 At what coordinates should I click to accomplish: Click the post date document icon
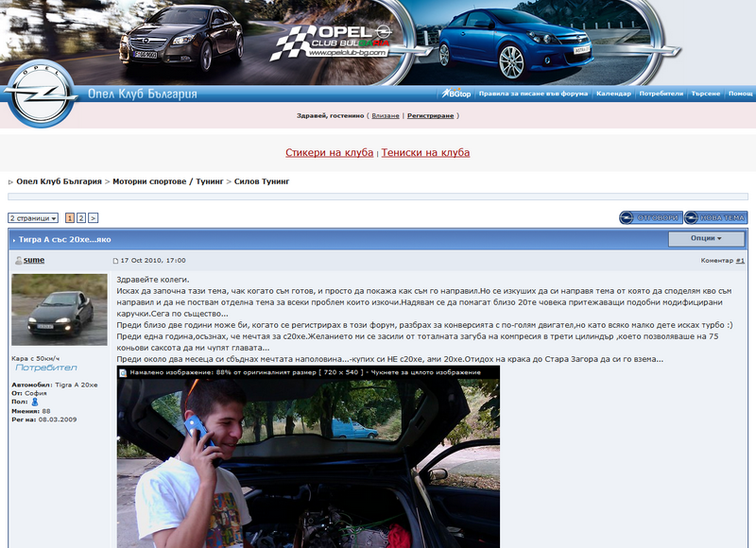tap(115, 261)
